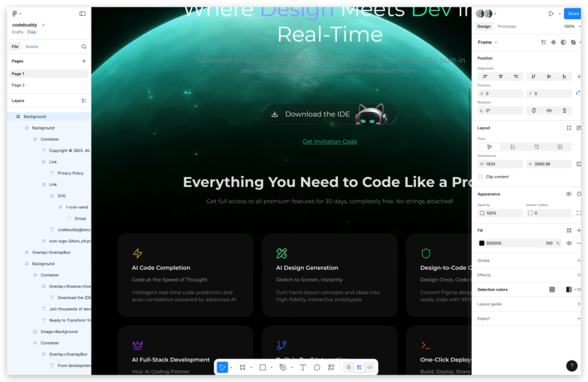588x382 pixels.
Task: Click the Get Invitation Code link
Action: (x=330, y=142)
